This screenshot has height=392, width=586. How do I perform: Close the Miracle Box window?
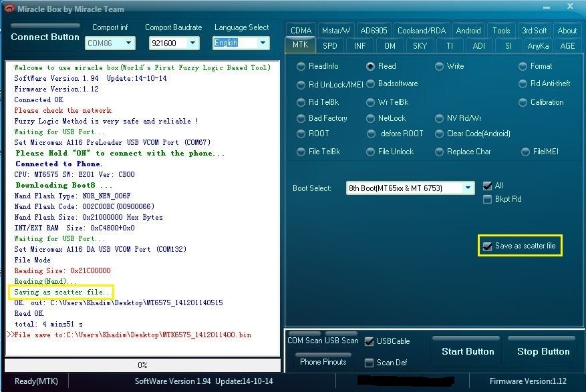pos(570,7)
